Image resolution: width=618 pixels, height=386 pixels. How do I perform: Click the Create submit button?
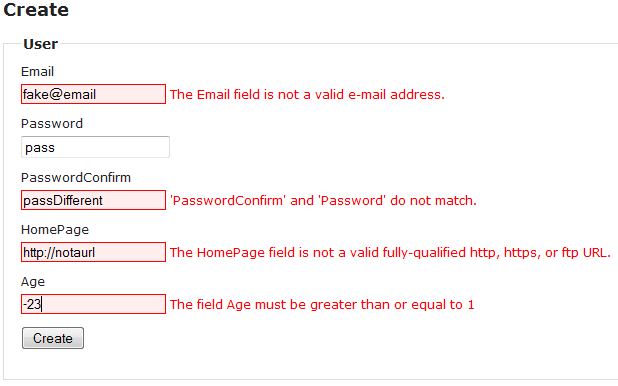[x=53, y=338]
